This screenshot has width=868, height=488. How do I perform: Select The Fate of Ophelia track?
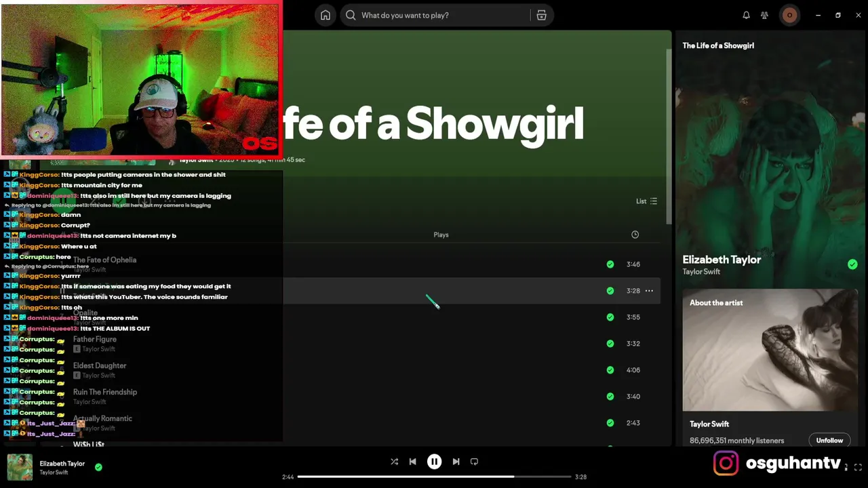pyautogui.click(x=104, y=260)
